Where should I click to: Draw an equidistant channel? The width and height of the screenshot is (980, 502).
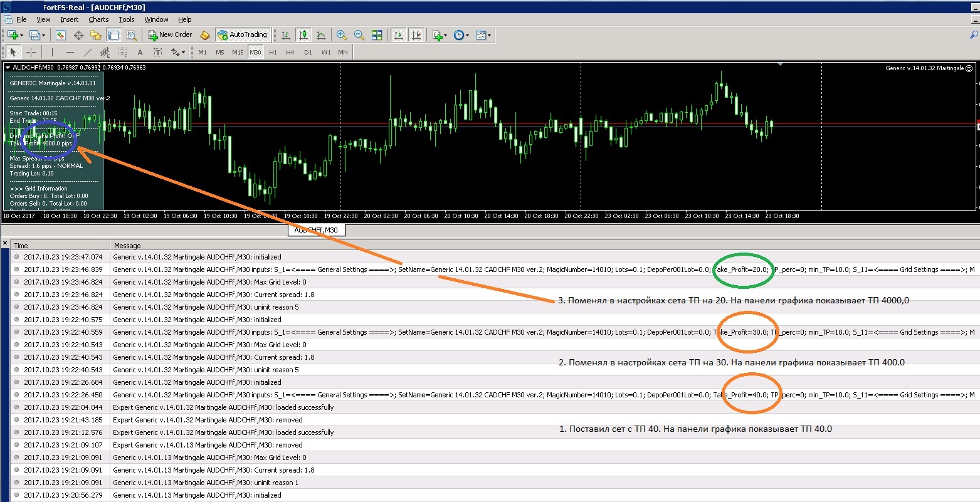click(105, 52)
